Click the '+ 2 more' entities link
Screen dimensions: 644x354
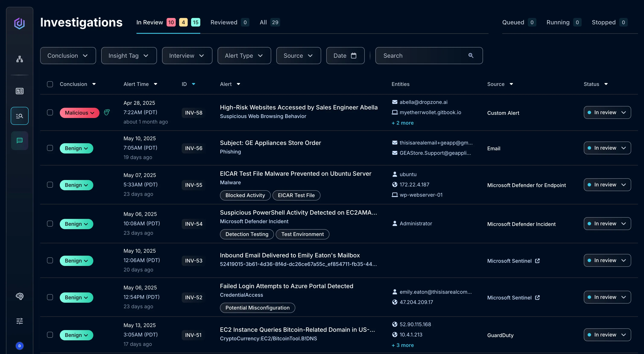point(402,123)
